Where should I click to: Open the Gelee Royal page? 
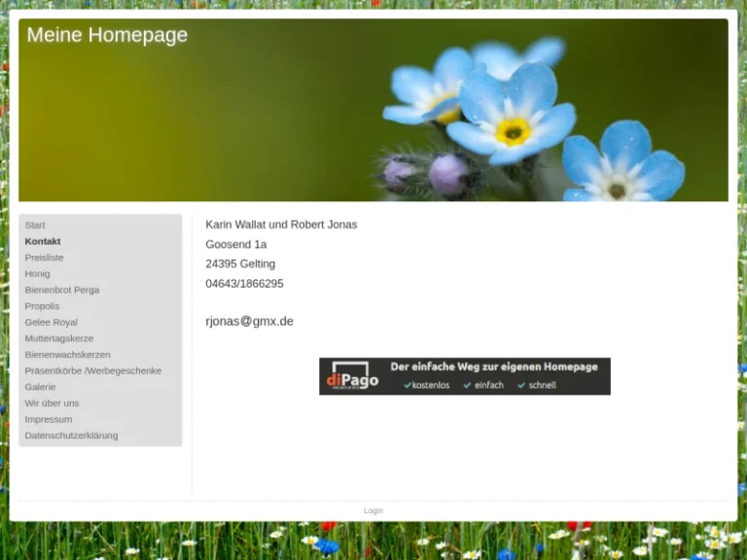pos(52,322)
